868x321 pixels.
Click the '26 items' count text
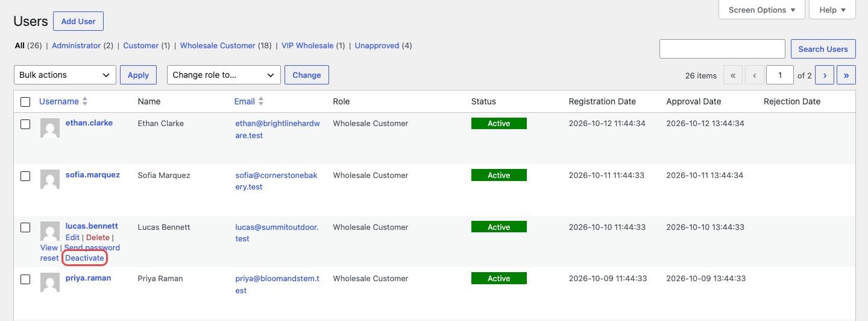coord(701,75)
